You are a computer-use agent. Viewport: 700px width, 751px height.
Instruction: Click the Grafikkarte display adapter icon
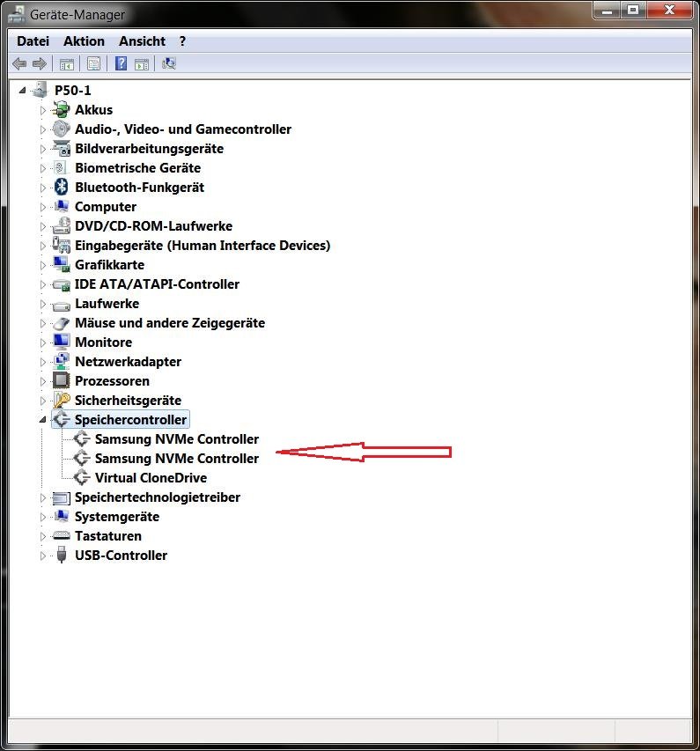(62, 264)
